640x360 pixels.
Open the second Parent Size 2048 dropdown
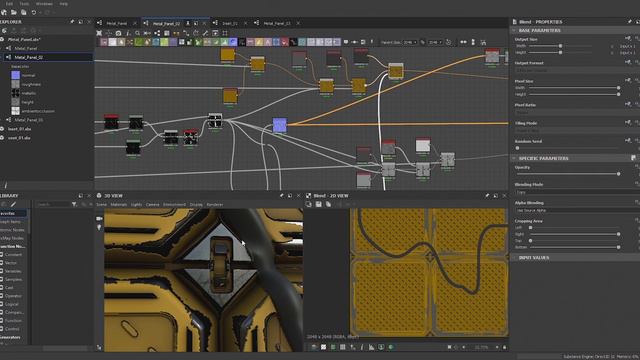point(435,42)
